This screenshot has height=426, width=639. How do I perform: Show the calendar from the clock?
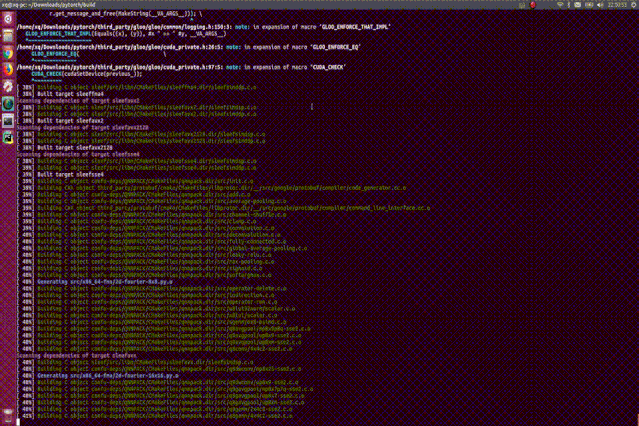[617, 5]
